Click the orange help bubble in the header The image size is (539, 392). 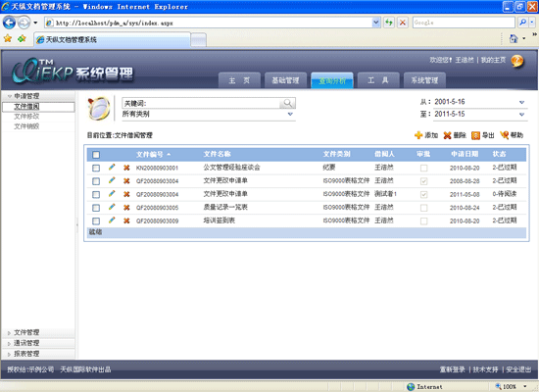[517, 61]
